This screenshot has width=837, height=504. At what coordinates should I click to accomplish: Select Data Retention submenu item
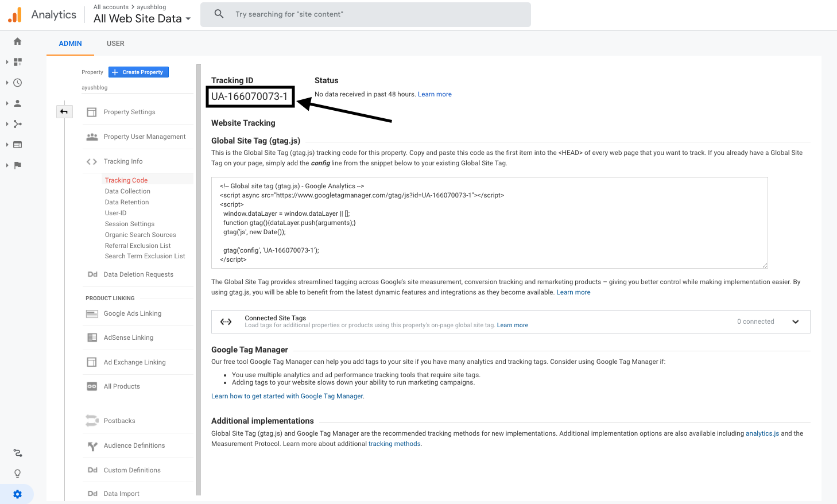coord(127,202)
